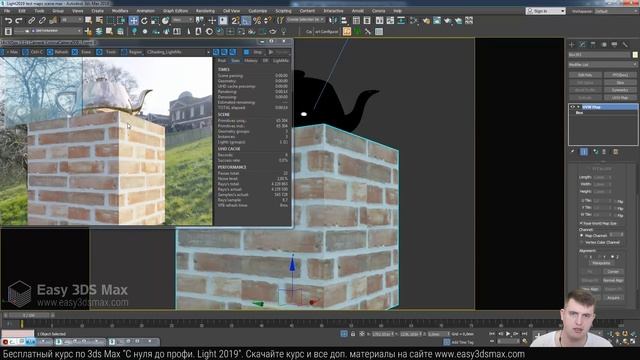Image resolution: width=640 pixels, height=360 pixels.
Task: Click the Undo arrow in the main toolbar
Action: pyautogui.click(x=8, y=20)
